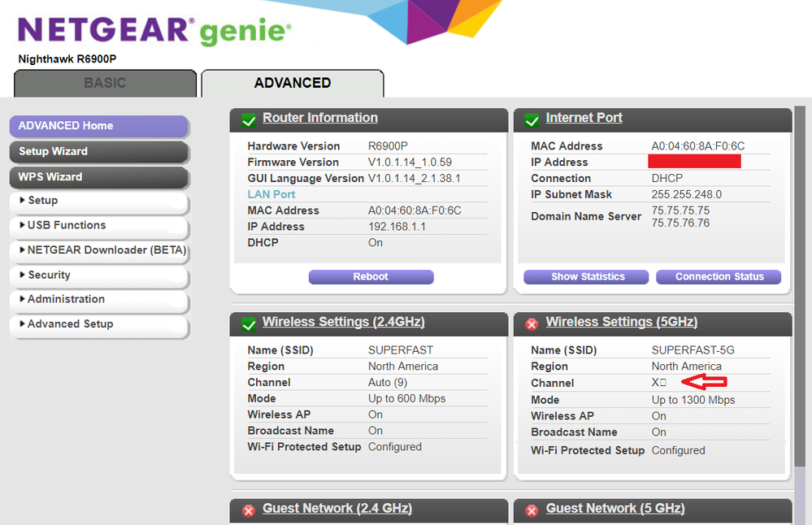
Task: Click 2.4GHz channel value Auto (9)
Action: (x=388, y=382)
